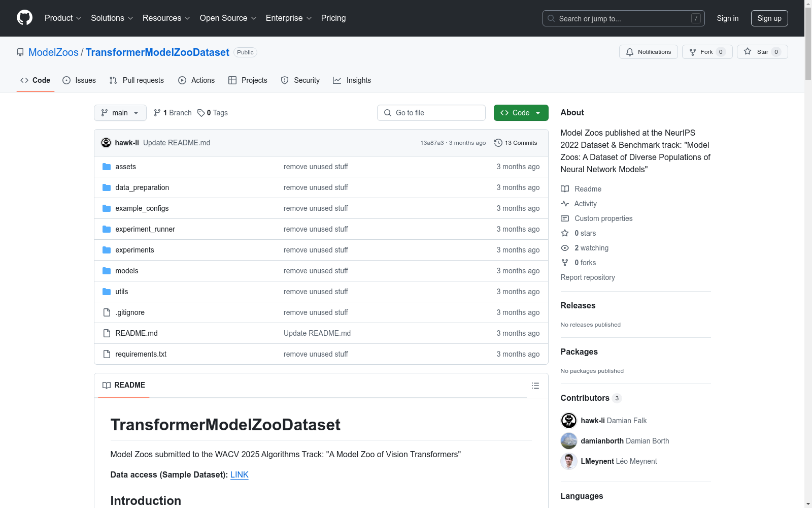Click the Sign up button

769,18
